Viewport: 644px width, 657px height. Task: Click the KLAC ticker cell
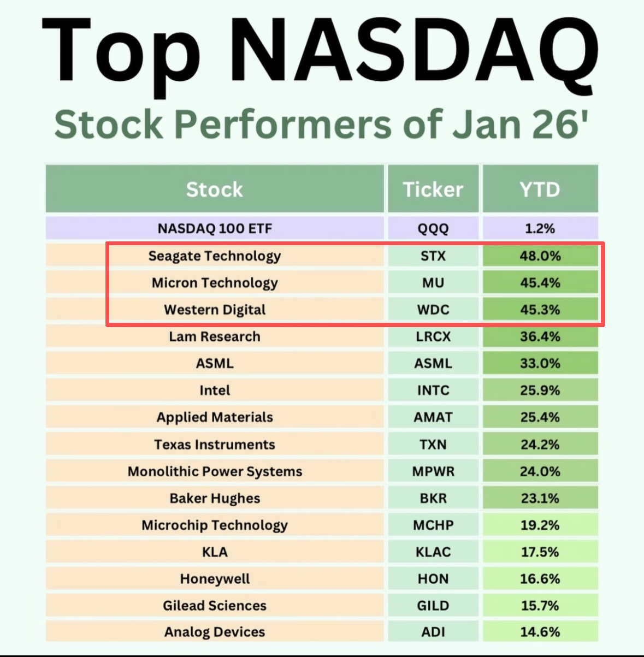point(433,552)
